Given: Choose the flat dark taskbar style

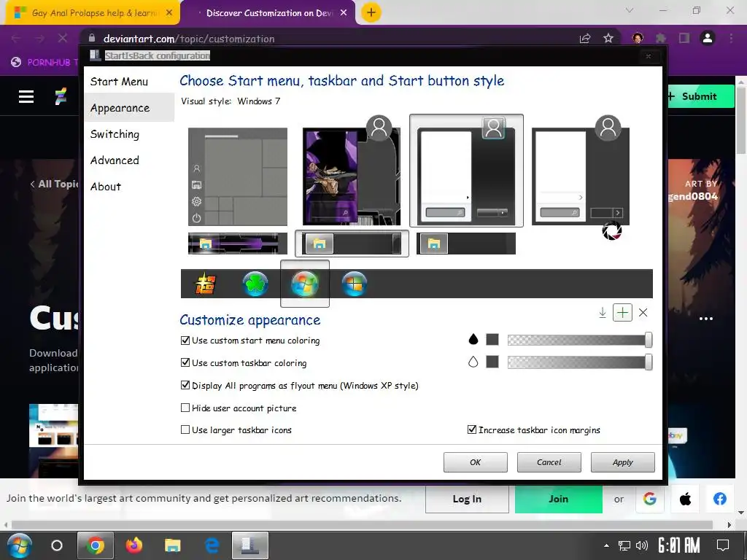Looking at the screenshot, I should [466, 244].
